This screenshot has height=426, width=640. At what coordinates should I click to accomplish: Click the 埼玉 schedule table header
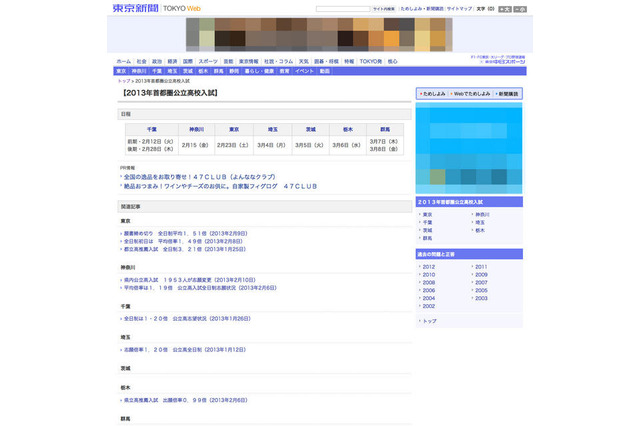273,129
